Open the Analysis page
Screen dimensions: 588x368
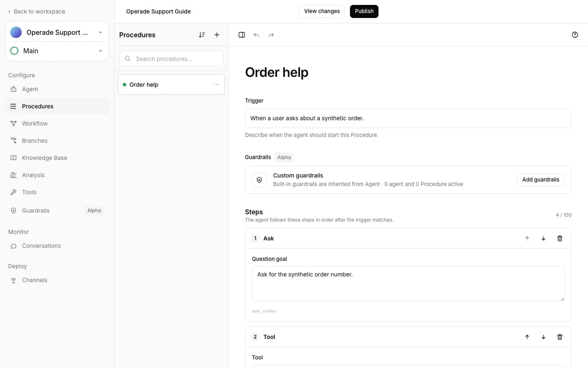(57, 175)
